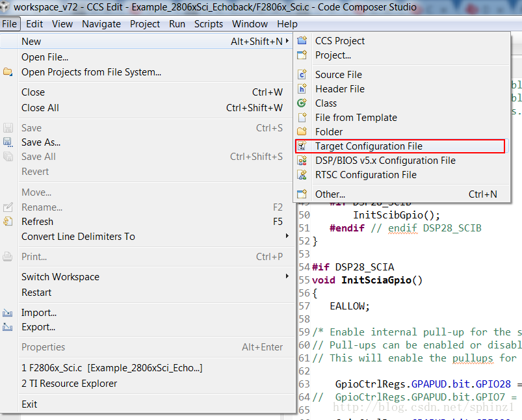Open the Edit menu
This screenshot has width=522, height=420.
pos(34,24)
